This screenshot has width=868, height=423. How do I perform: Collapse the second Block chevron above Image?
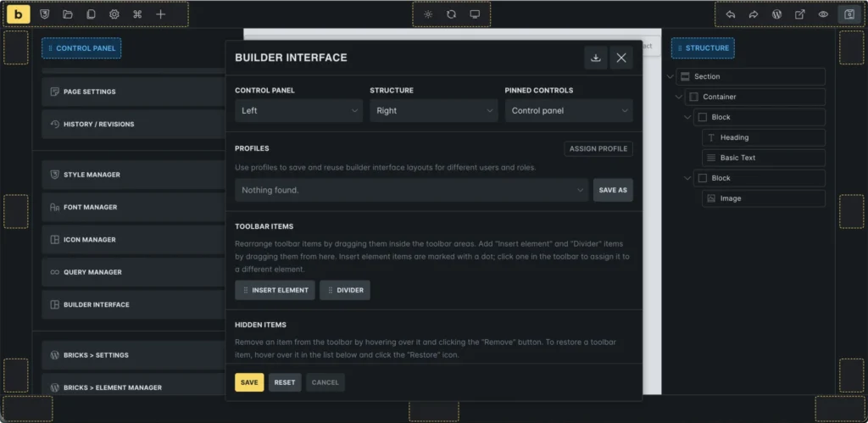click(x=687, y=178)
